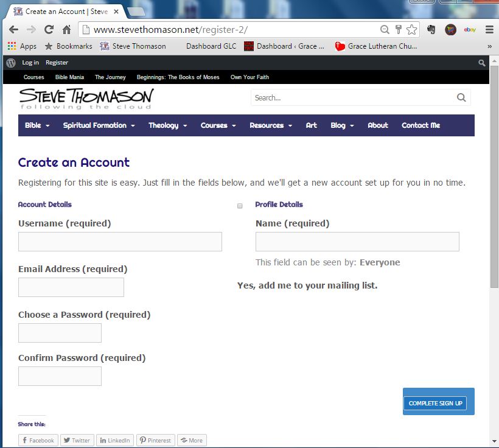Viewport: 499px width, 448px height.
Task: Click the search icon in the admin bar
Action: pyautogui.click(x=481, y=62)
